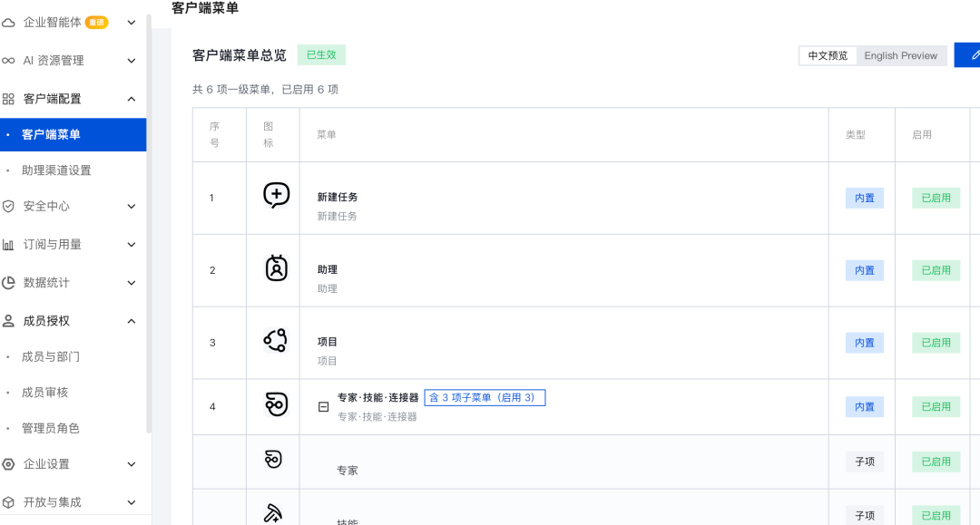Switch to English Preview mode
980x525 pixels.
pyautogui.click(x=901, y=55)
